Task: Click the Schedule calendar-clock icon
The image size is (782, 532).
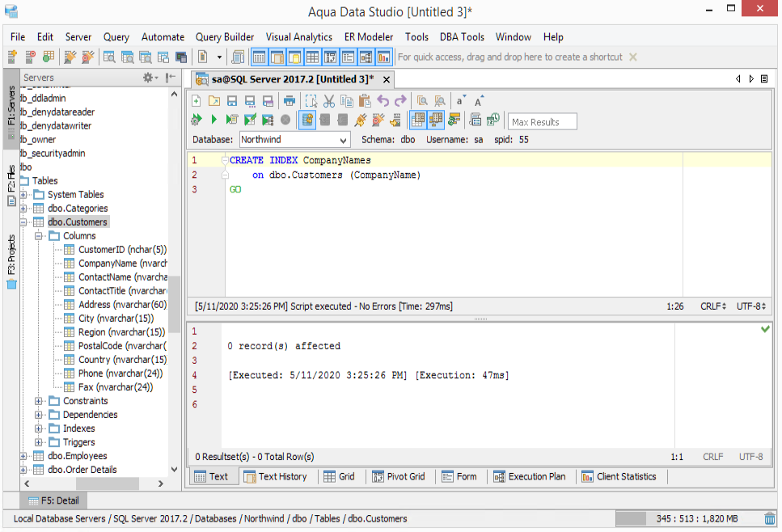Action: tap(493, 120)
